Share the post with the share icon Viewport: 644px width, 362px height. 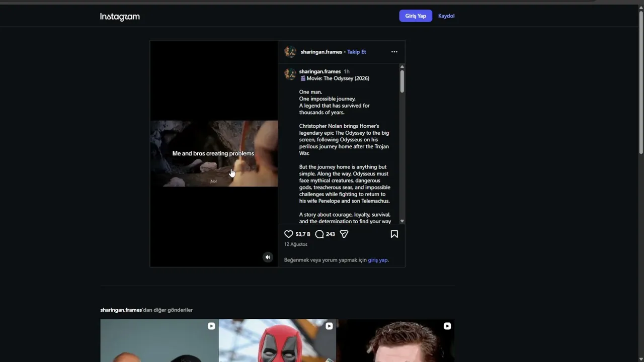[x=344, y=234]
